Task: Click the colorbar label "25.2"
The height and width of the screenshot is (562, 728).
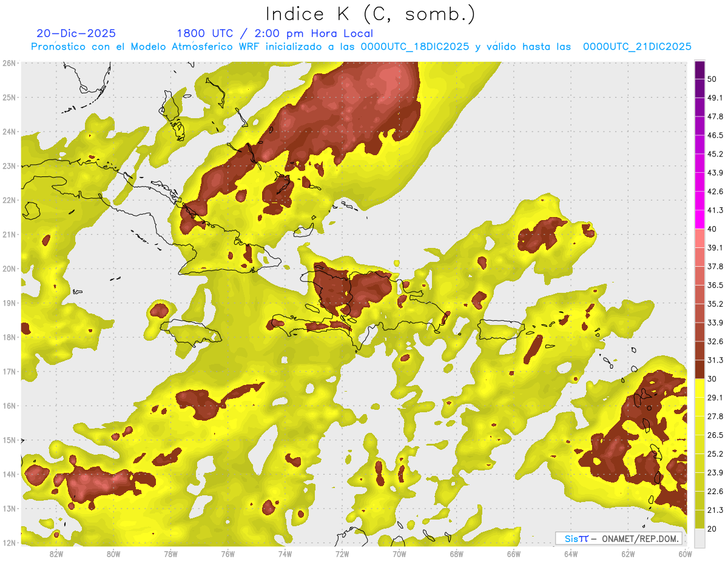Action: coord(715,453)
